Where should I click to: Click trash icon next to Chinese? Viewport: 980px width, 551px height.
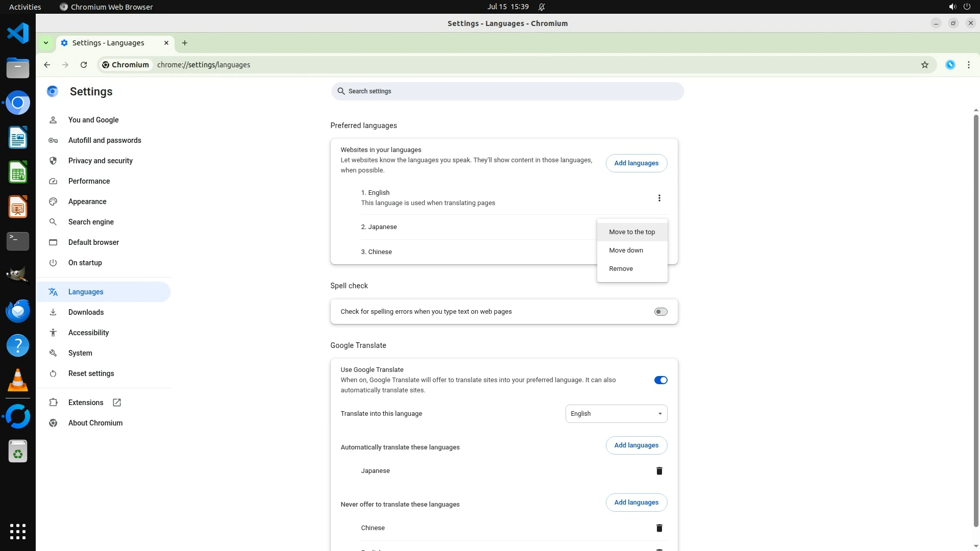tap(659, 528)
